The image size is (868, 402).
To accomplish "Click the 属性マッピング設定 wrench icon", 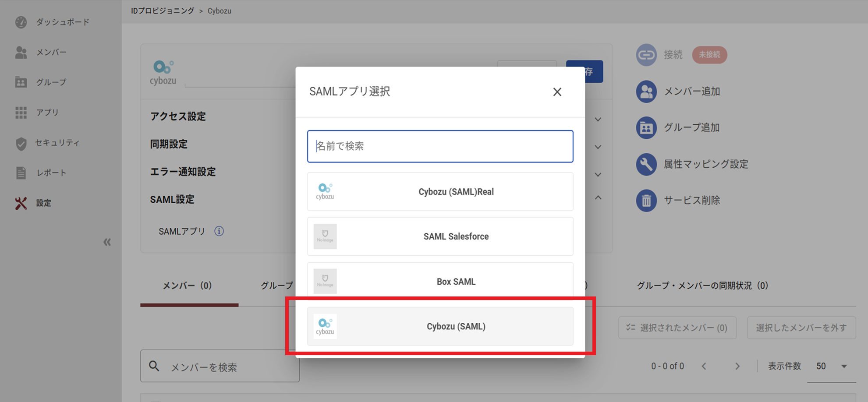I will [646, 164].
